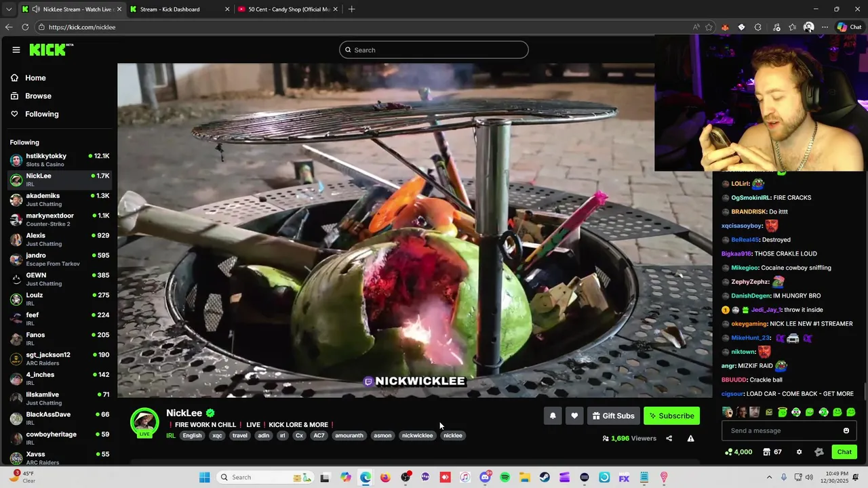Open the MetaMask fox extension
The width and height of the screenshot is (868, 488).
[x=725, y=27]
